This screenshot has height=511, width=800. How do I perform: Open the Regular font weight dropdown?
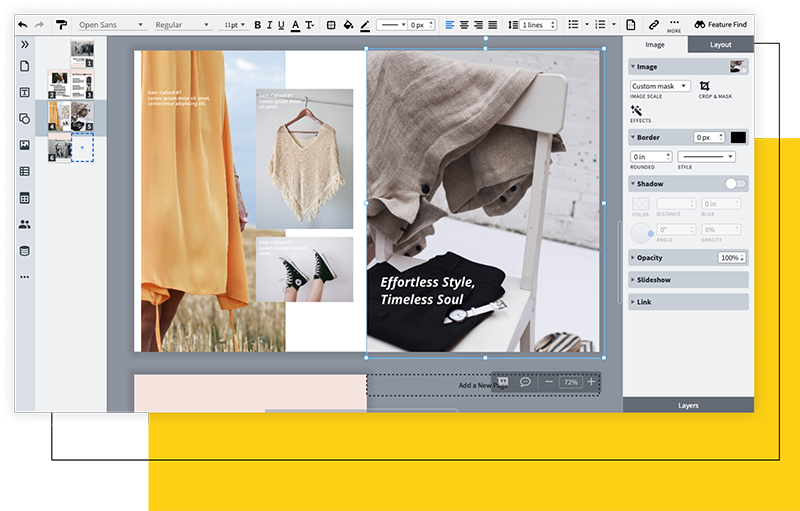pos(183,24)
